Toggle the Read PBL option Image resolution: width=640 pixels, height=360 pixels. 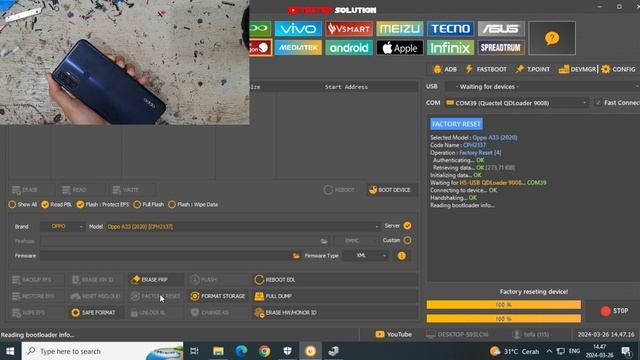point(57,204)
